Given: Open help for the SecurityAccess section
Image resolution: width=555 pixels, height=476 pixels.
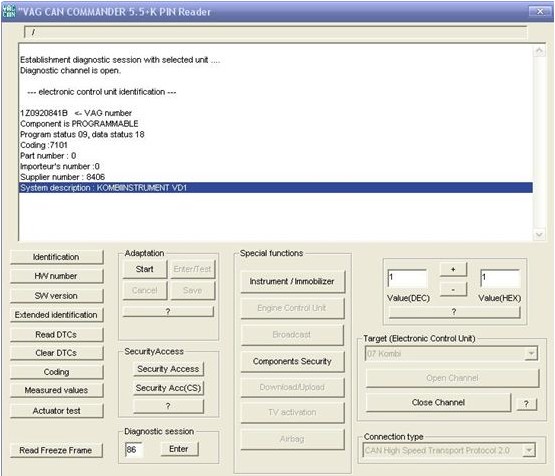Looking at the screenshot, I should (168, 406).
